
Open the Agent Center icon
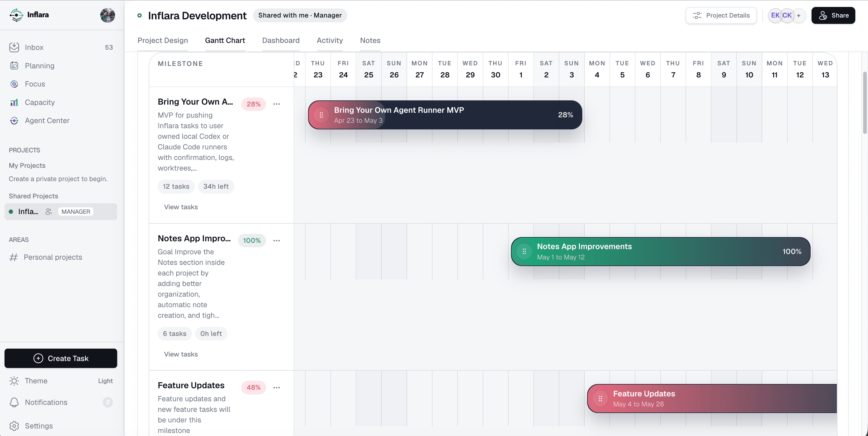(14, 120)
